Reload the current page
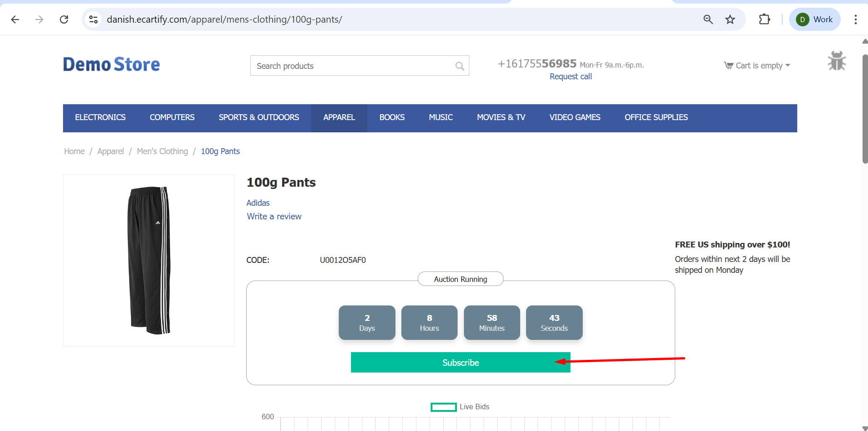868x431 pixels. click(64, 19)
